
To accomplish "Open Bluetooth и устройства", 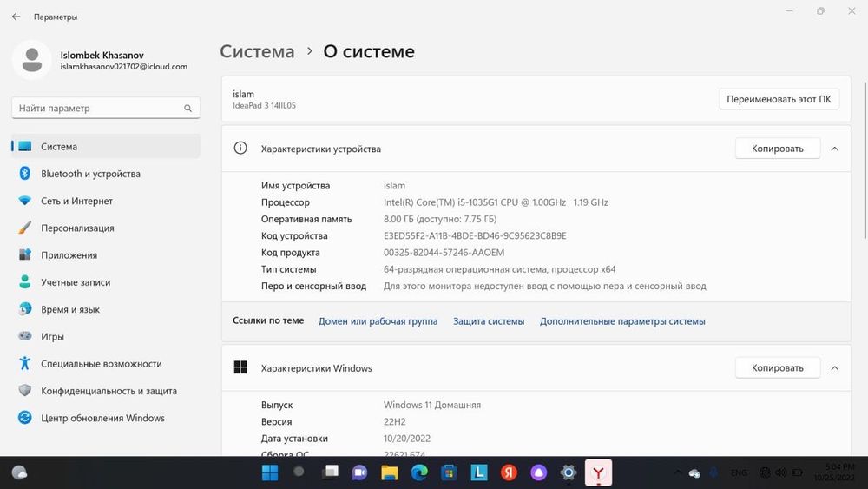I will [106, 174].
